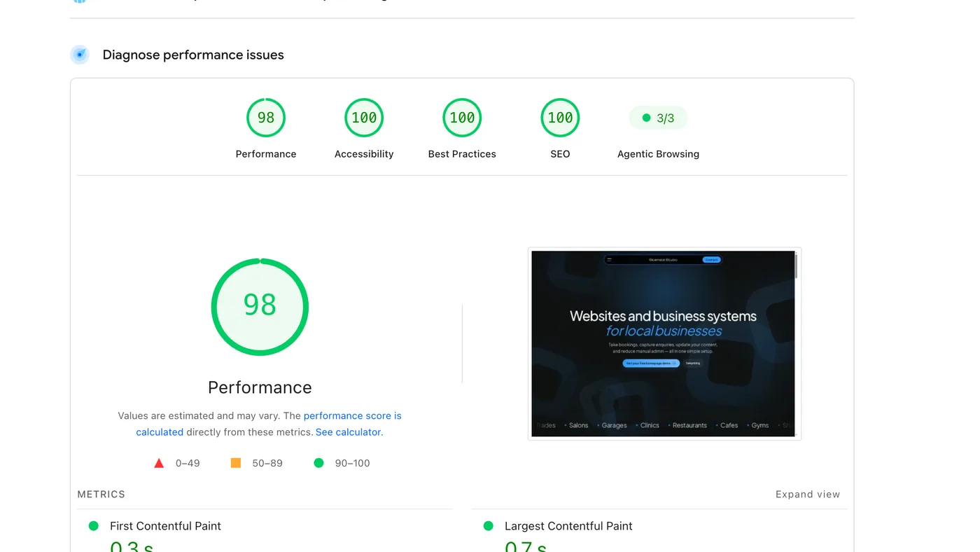This screenshot has width=980, height=552.
Task: Click the SEO score gauge
Action: pyautogui.click(x=560, y=118)
